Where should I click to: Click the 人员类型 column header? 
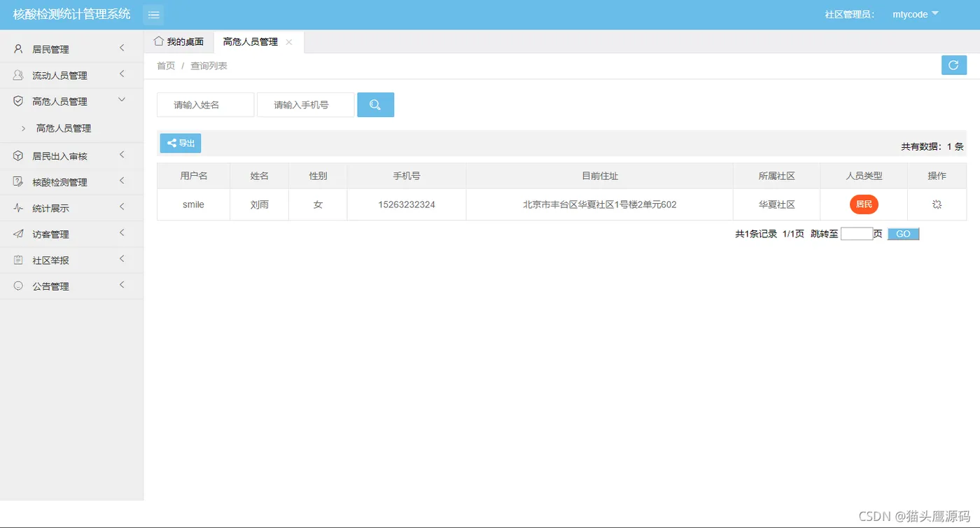(864, 176)
